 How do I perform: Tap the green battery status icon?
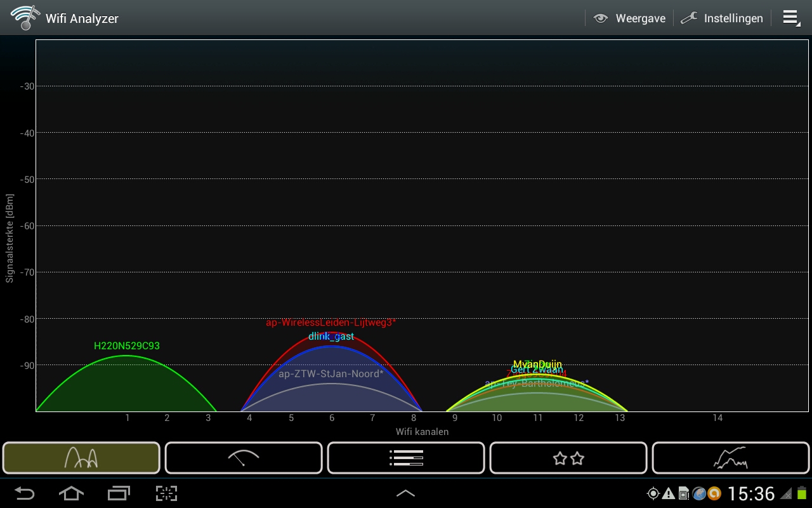pos(802,493)
